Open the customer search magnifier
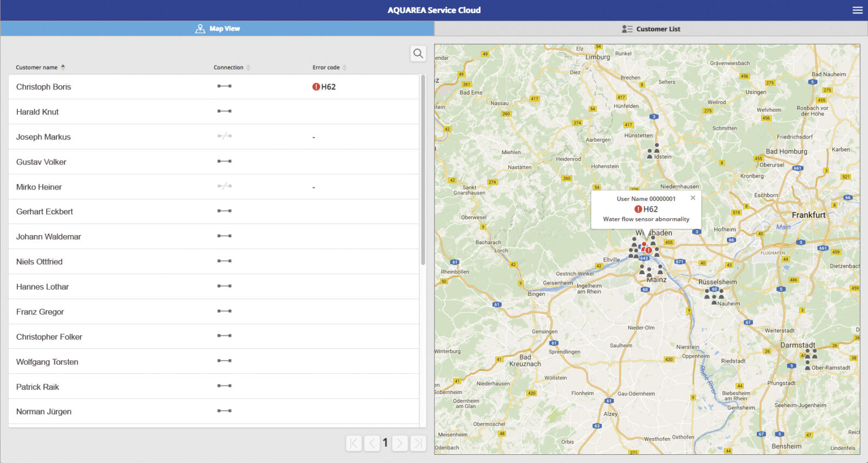868x463 pixels. click(x=418, y=53)
